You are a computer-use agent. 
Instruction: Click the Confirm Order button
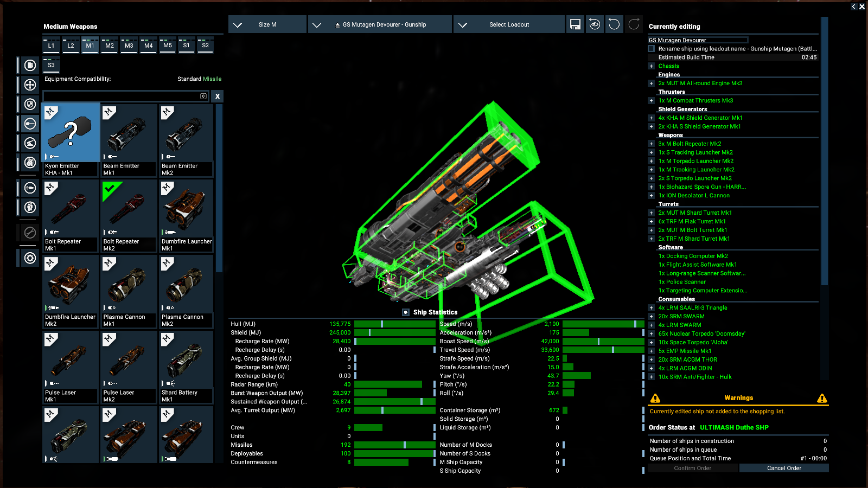click(693, 468)
